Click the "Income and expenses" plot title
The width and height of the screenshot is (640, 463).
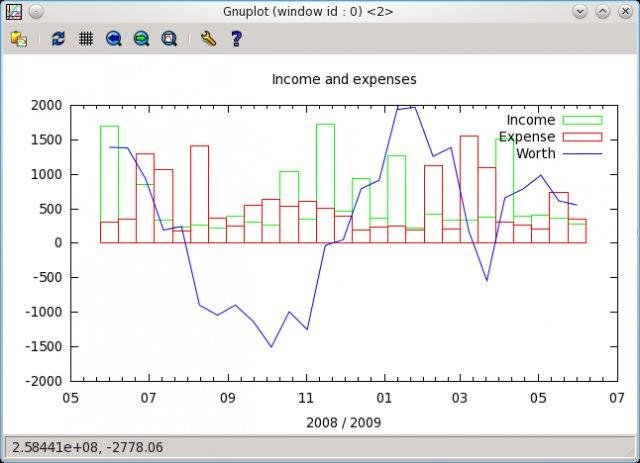[x=344, y=79]
